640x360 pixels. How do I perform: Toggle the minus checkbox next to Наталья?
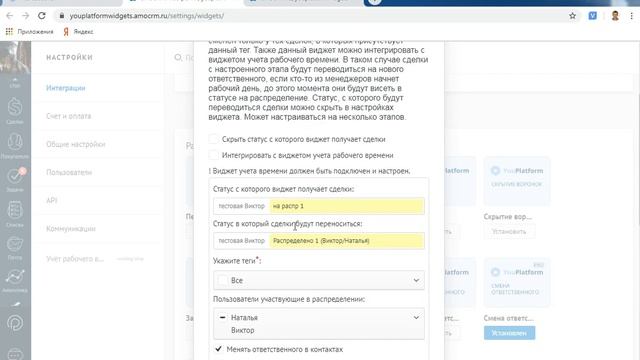(x=222, y=317)
